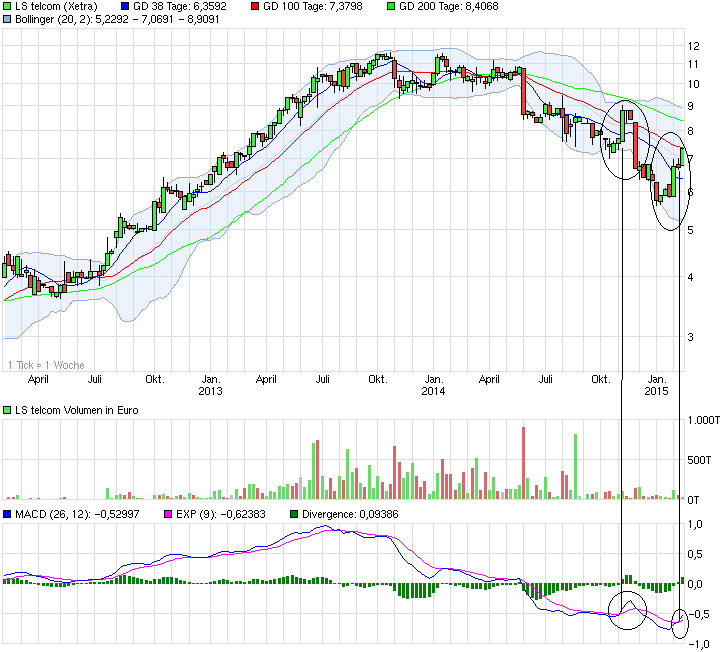The height and width of the screenshot is (652, 726).
Task: Select the GD 200 Tage: 8,4068 label
Action: [x=448, y=6]
